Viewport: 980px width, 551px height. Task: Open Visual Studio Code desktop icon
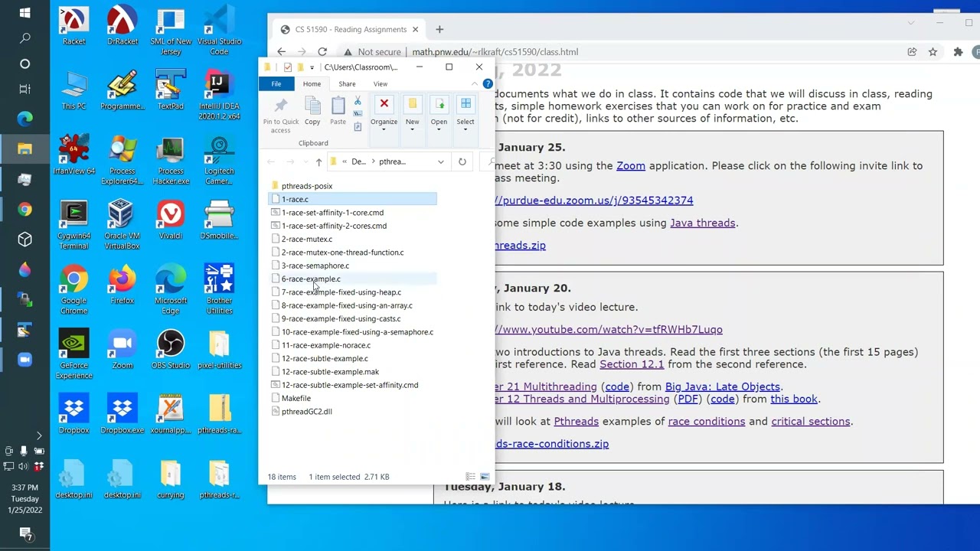[219, 31]
